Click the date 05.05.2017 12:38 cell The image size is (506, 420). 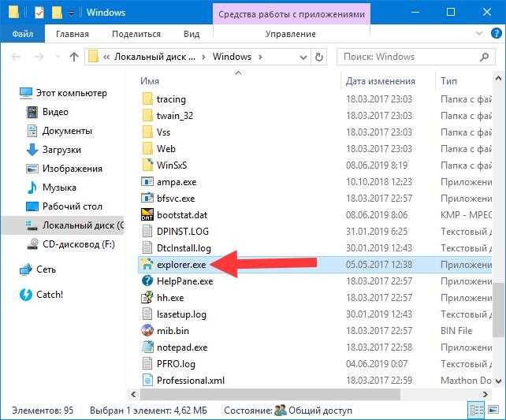(379, 265)
